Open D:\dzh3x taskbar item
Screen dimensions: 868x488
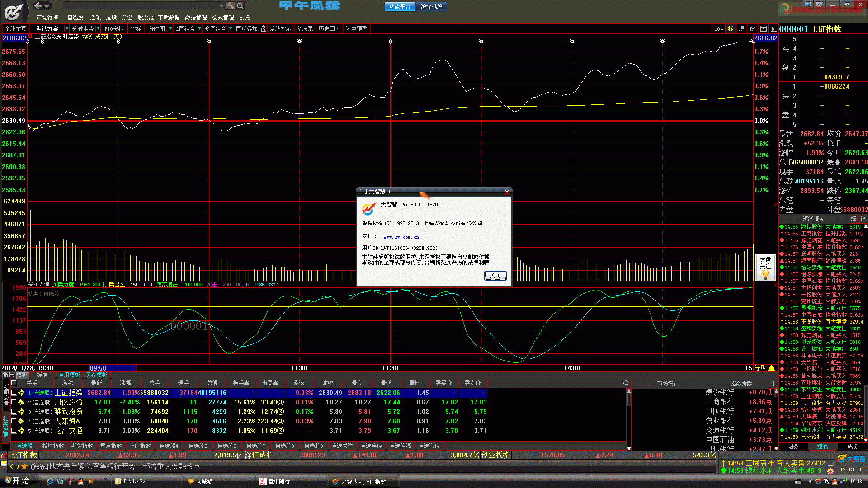(147, 482)
